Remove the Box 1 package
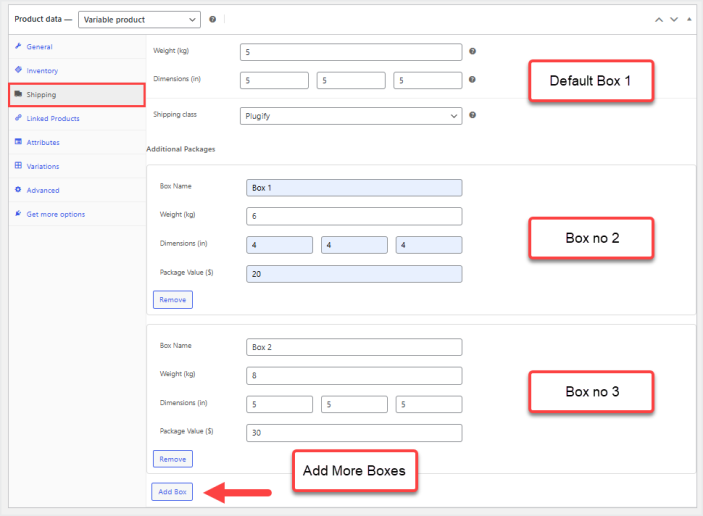The width and height of the screenshot is (703, 516). [x=173, y=299]
